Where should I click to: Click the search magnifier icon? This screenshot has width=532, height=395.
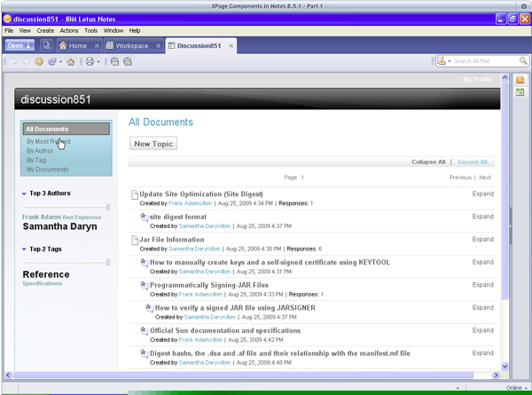[x=523, y=60]
